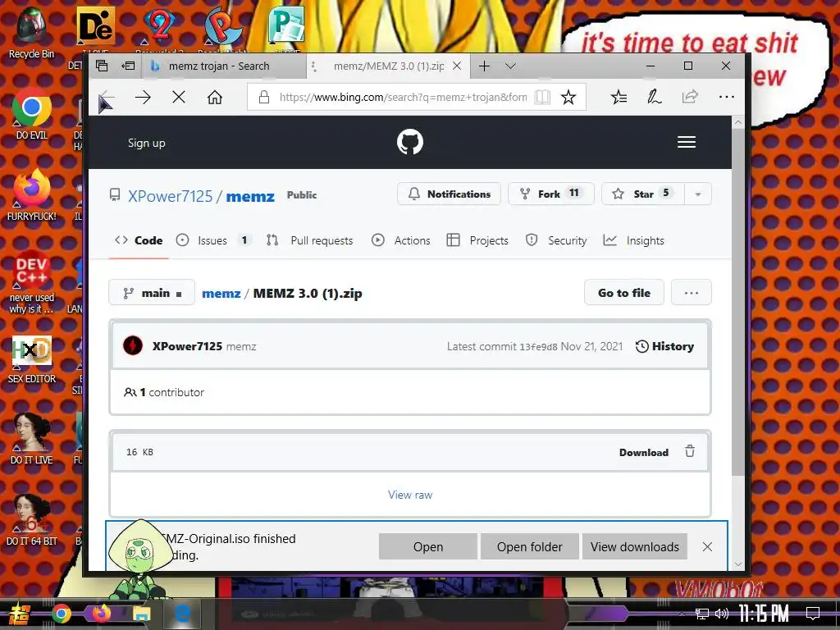Open Firefox desktop shortcut labeled FURRYFUCK!

(x=32, y=195)
